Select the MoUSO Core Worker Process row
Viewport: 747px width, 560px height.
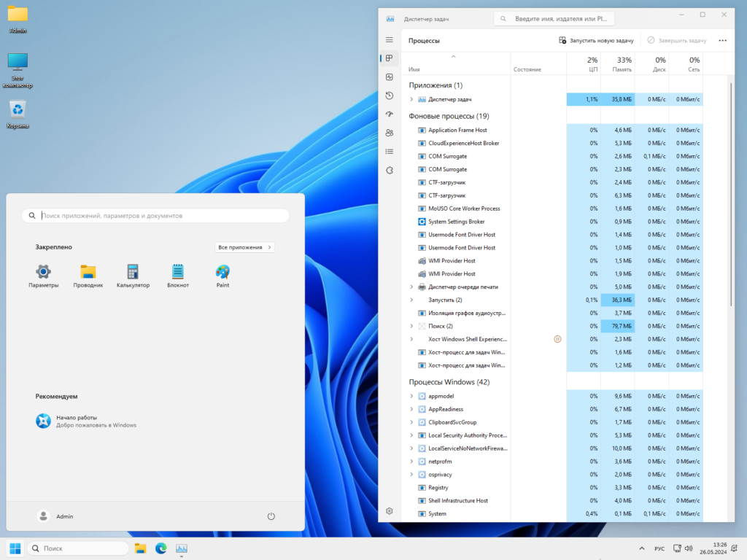pyautogui.click(x=551, y=209)
